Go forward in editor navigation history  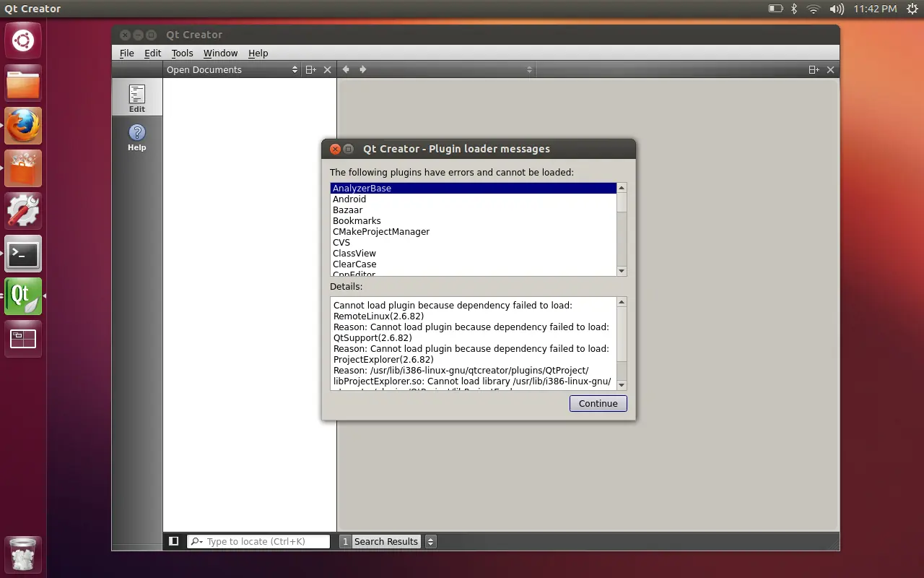point(363,69)
